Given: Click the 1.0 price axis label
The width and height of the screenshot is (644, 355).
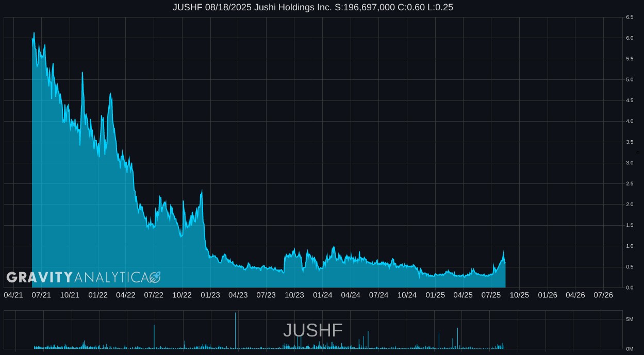Looking at the screenshot, I should [630, 246].
